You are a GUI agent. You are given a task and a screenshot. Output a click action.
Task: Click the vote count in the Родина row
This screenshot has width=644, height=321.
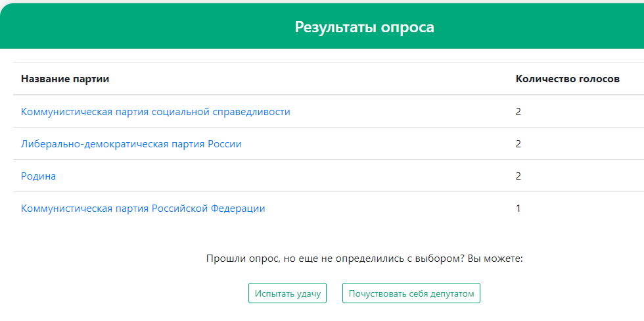518,176
